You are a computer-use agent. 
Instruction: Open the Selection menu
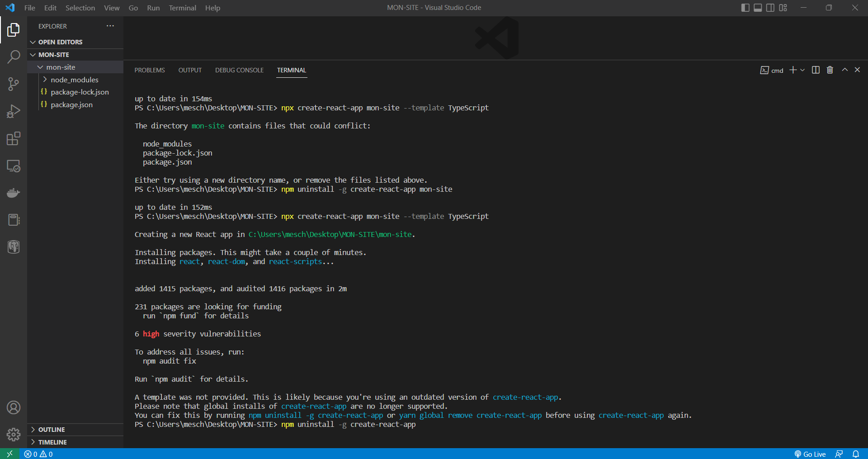(80, 8)
